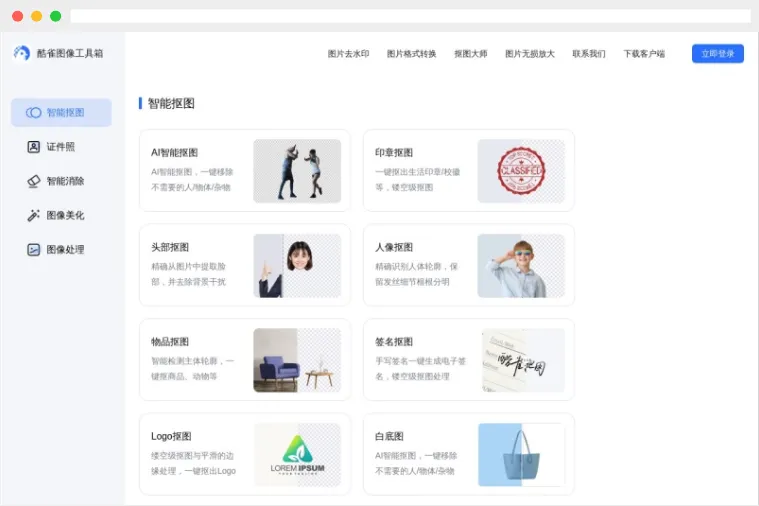The image size is (759, 506).
Task: Open the Logo抠图 card title
Action: point(171,436)
